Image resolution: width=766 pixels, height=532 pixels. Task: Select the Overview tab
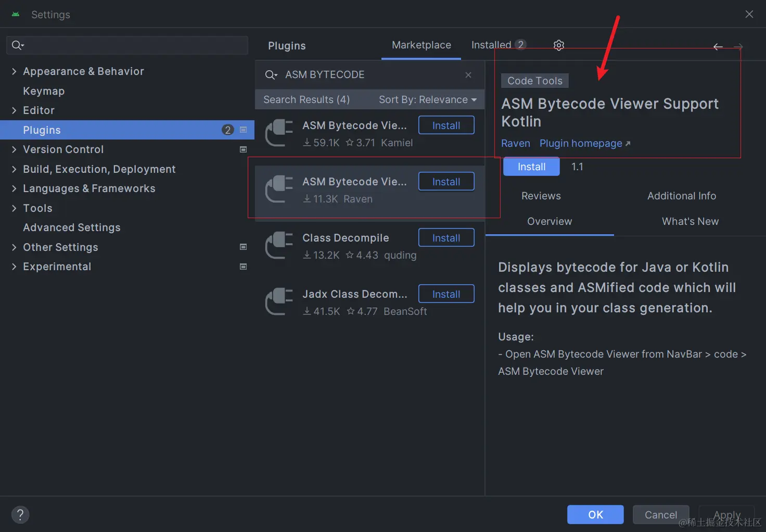(550, 221)
